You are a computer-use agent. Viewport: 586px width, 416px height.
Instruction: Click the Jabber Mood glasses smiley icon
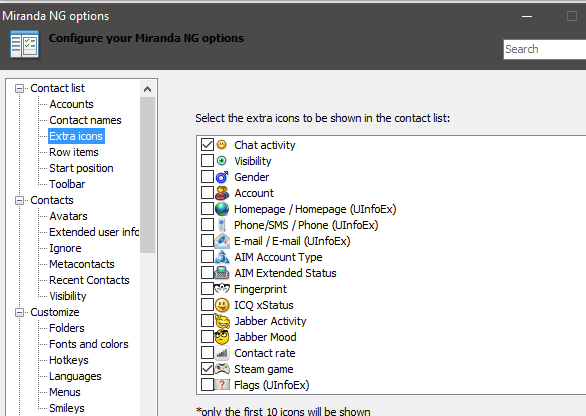click(x=222, y=337)
